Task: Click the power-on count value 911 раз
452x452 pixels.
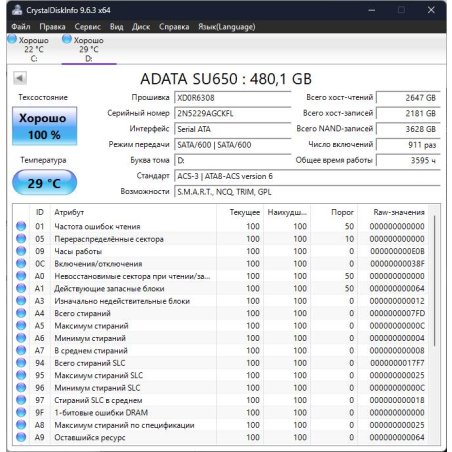Action: click(x=408, y=145)
